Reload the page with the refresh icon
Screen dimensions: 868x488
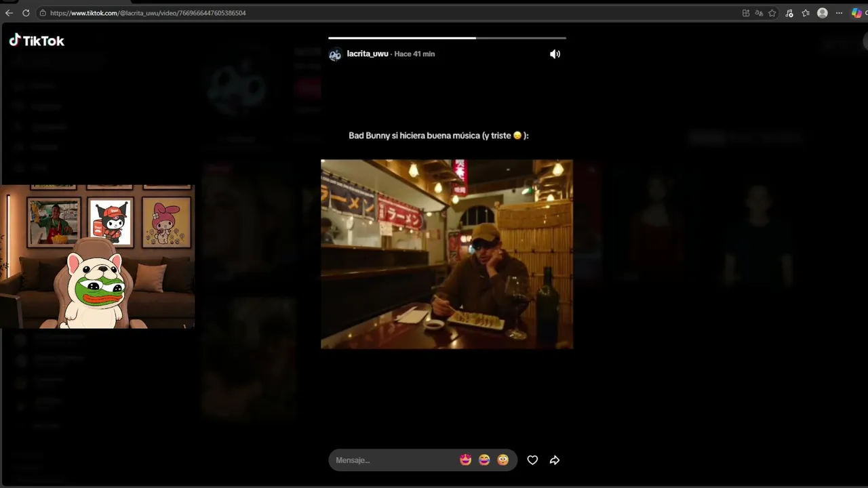(x=26, y=13)
